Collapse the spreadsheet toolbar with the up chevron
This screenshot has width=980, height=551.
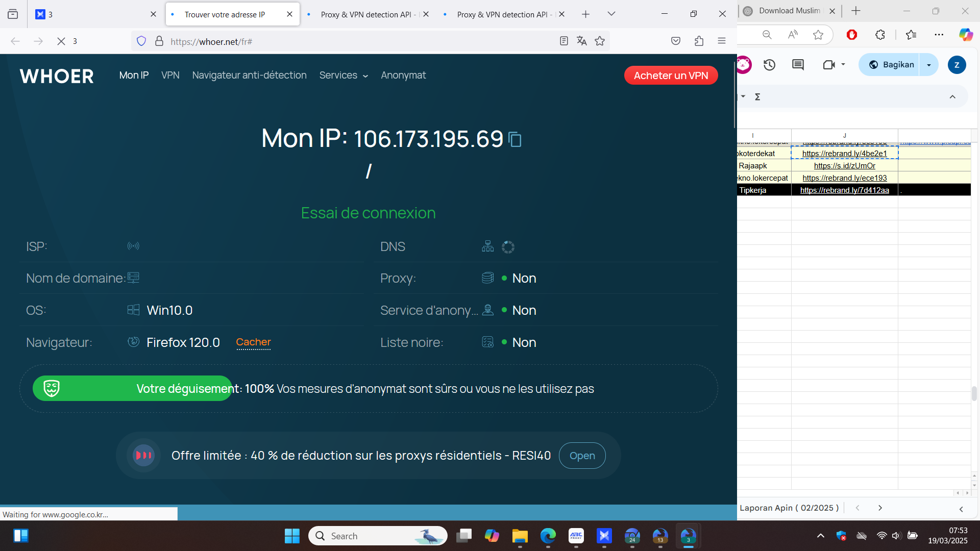[952, 97]
